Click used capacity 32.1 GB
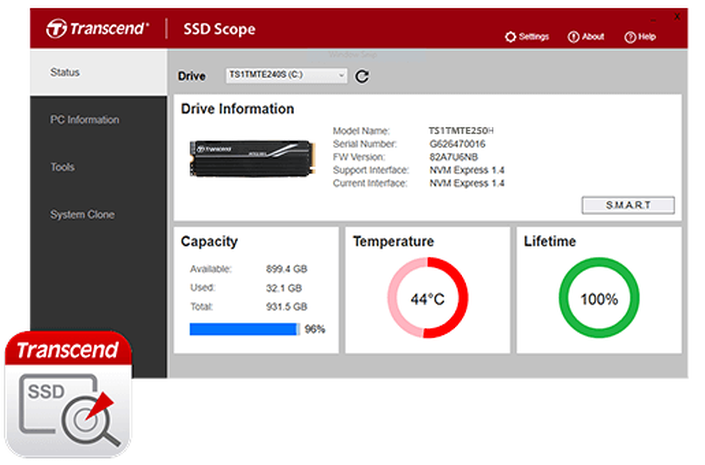Viewport: 705px width, 465px height. click(x=284, y=288)
